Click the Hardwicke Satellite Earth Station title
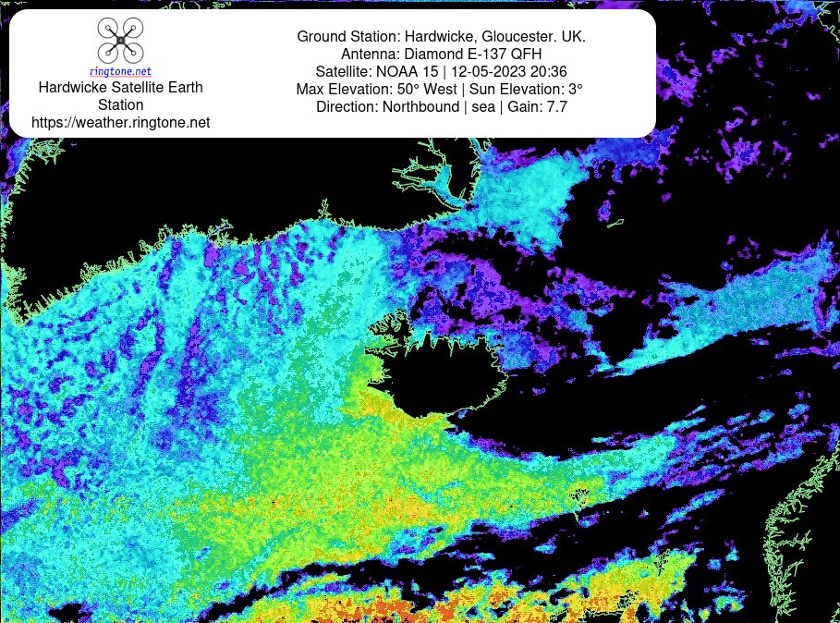Viewport: 840px width, 623px height. [120, 96]
